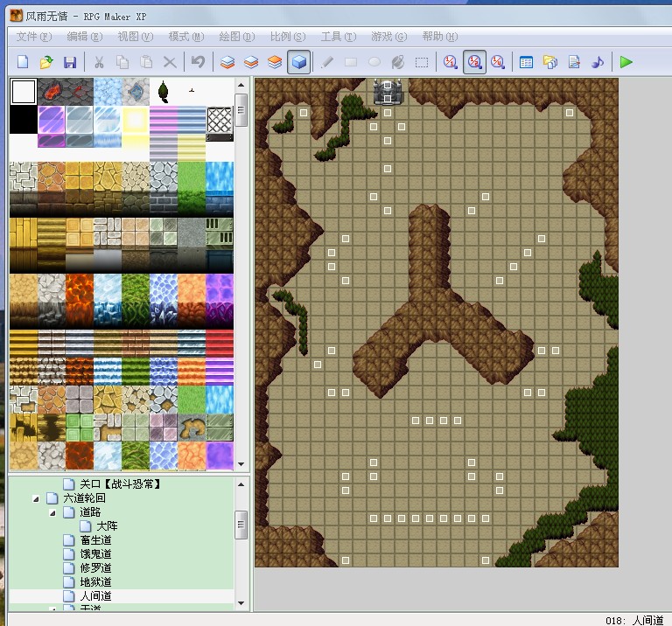Open the Script Editor icon
Viewport: 672px width, 626px height.
point(574,62)
